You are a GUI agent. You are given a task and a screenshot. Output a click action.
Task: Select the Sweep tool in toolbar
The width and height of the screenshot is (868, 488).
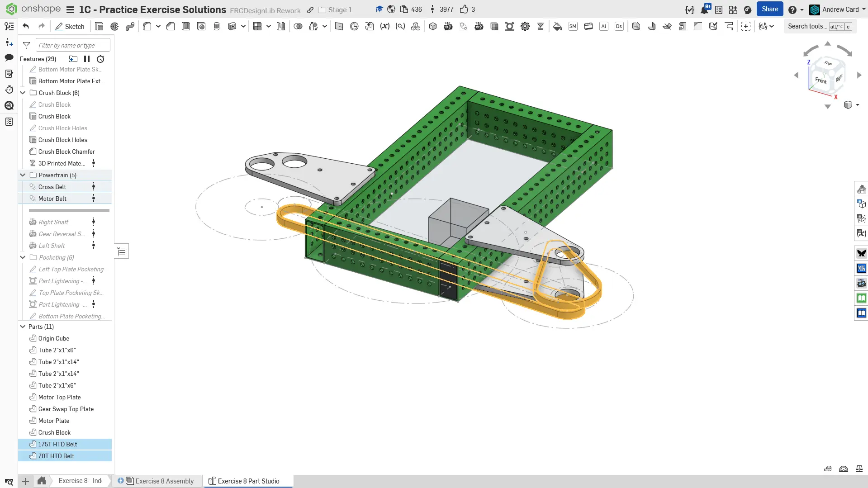pyautogui.click(x=130, y=26)
